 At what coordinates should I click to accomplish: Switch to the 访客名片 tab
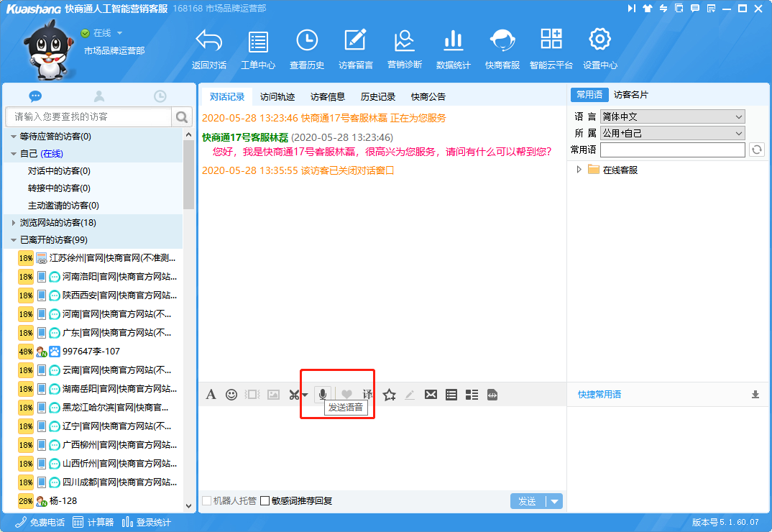pyautogui.click(x=630, y=94)
